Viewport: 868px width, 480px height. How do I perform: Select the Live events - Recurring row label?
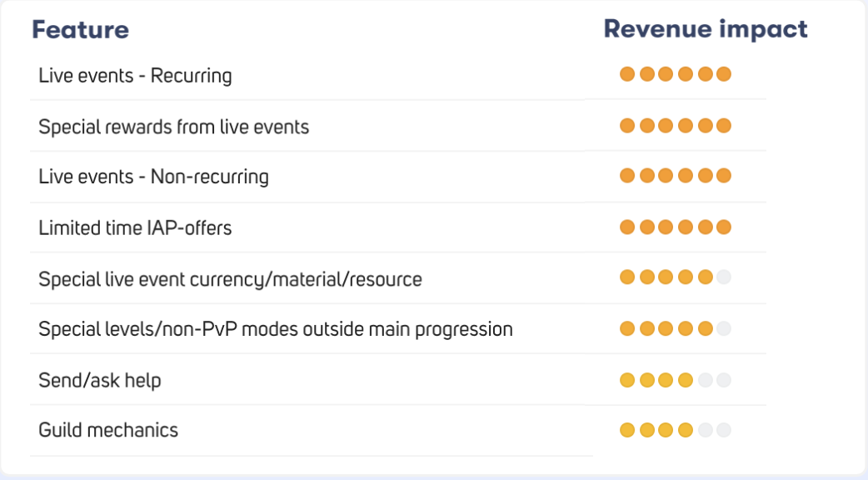pyautogui.click(x=135, y=76)
